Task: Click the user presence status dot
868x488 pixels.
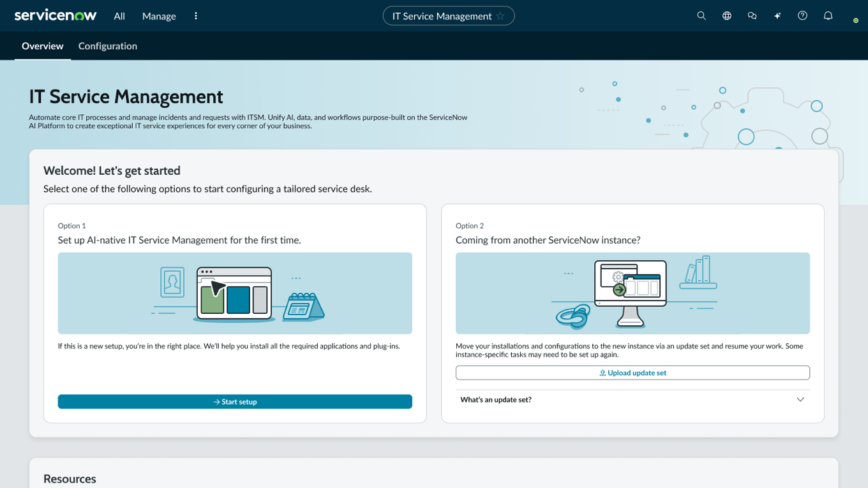Action: [x=856, y=20]
